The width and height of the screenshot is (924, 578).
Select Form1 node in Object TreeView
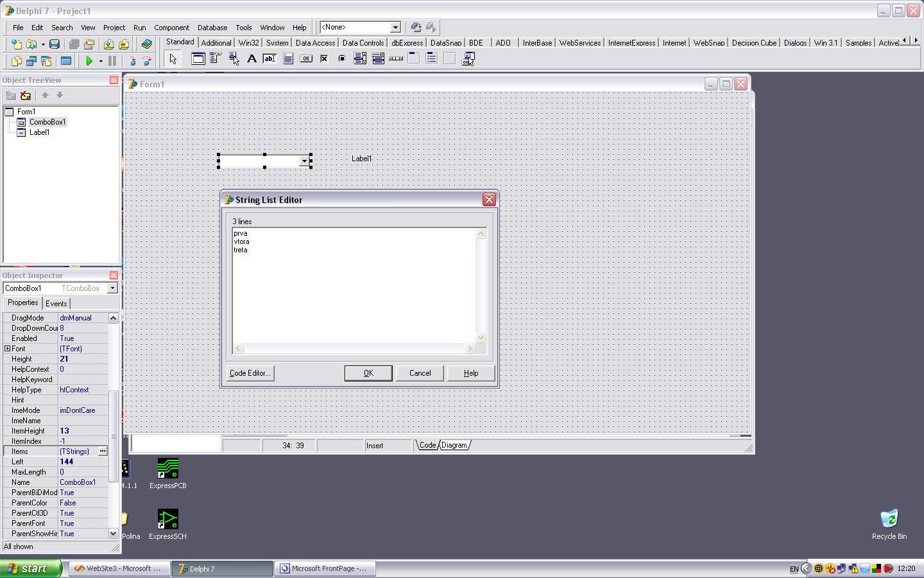tap(26, 112)
